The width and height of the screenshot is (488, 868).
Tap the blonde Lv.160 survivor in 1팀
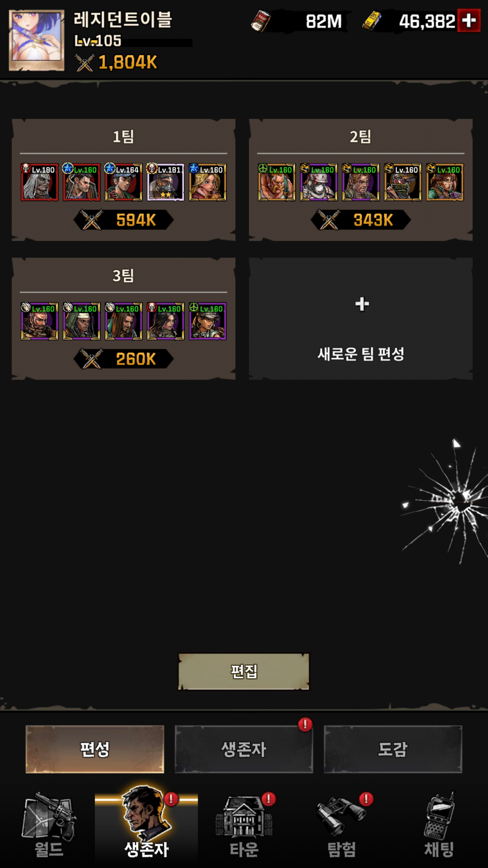(207, 182)
